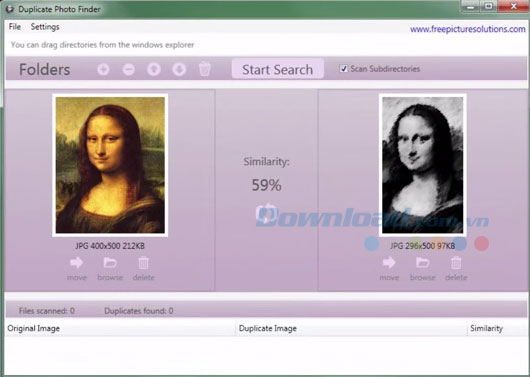Image resolution: width=530 pixels, height=377 pixels.
Task: Click browse folder icon under the grayscale image
Action: [x=423, y=262]
